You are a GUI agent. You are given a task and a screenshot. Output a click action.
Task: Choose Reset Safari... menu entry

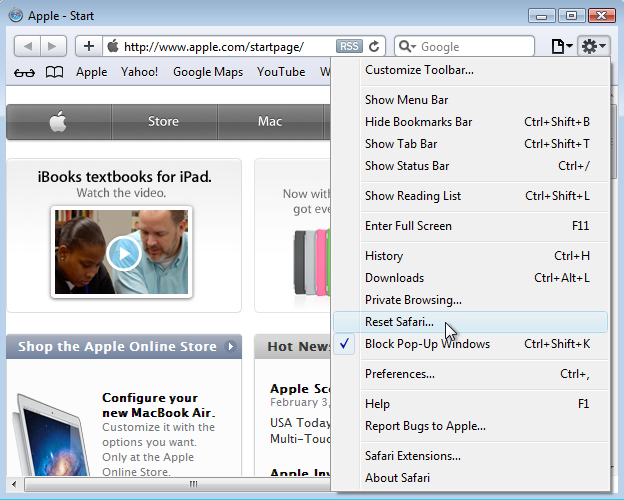click(470, 322)
